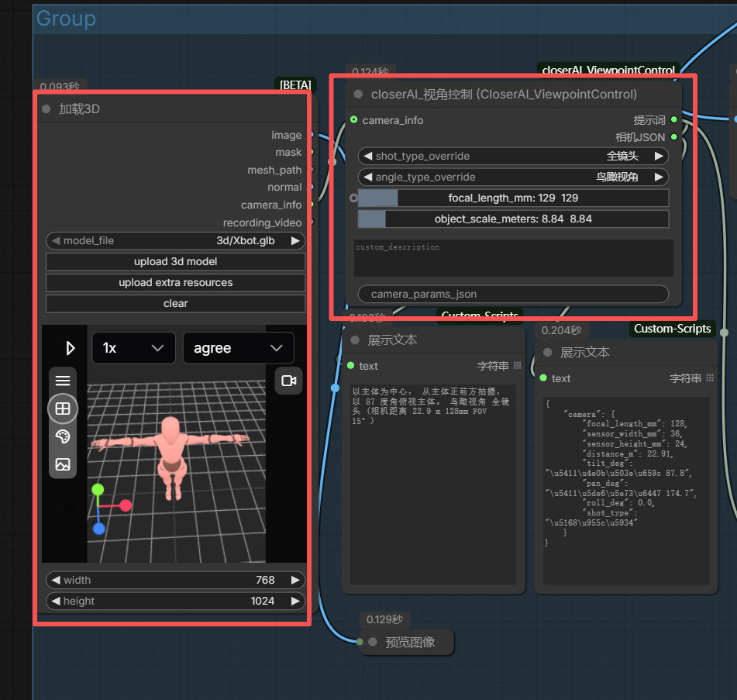Collapse the 加载3D node via its dot
Image resolution: width=737 pixels, height=700 pixels.
46,109
